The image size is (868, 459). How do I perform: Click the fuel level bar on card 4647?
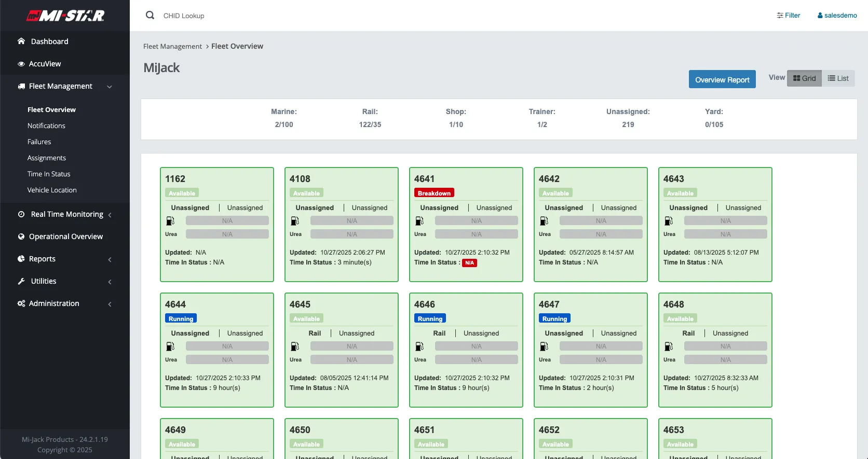click(601, 346)
